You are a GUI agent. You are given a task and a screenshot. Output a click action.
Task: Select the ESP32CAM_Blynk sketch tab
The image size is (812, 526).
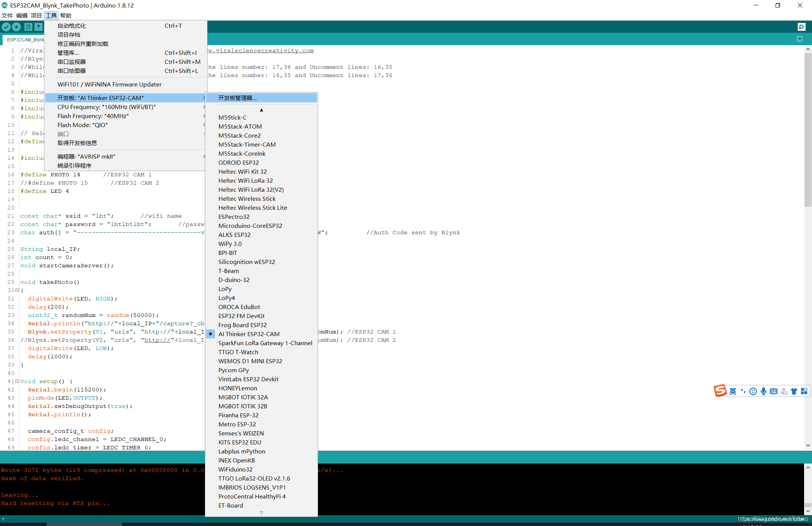[x=23, y=39]
